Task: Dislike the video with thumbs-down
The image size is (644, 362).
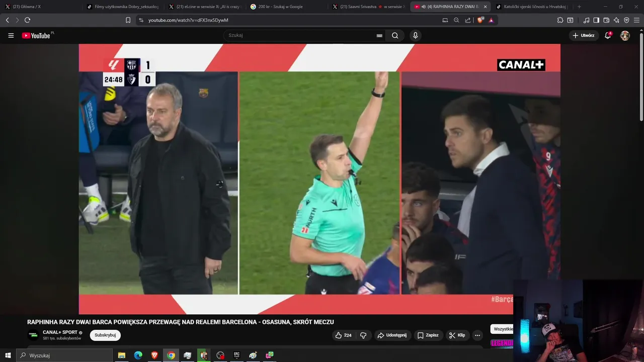Action: tap(363, 335)
